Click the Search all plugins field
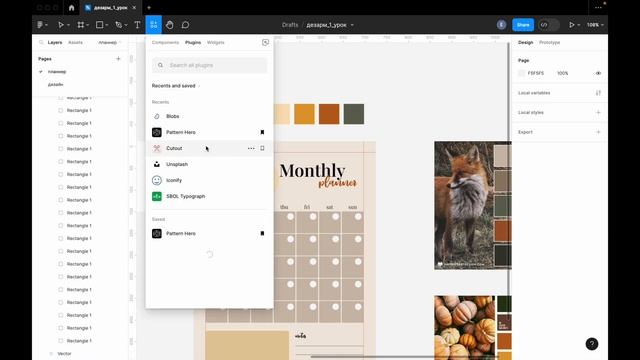This screenshot has width=640, height=360. click(209, 65)
